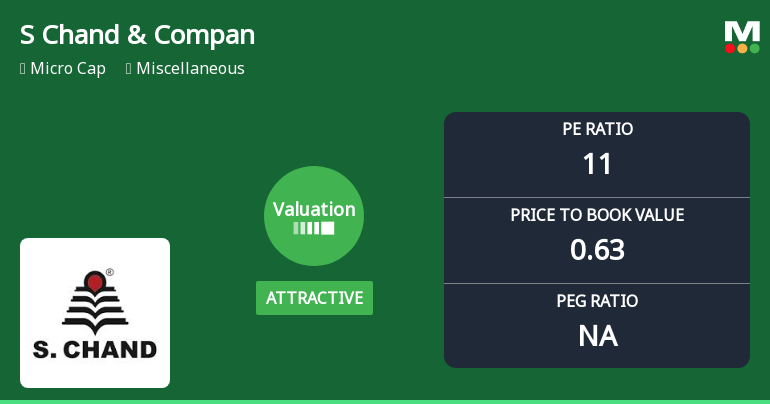The height and width of the screenshot is (404, 770).
Task: Select the PE RATIO label
Action: 597,129
